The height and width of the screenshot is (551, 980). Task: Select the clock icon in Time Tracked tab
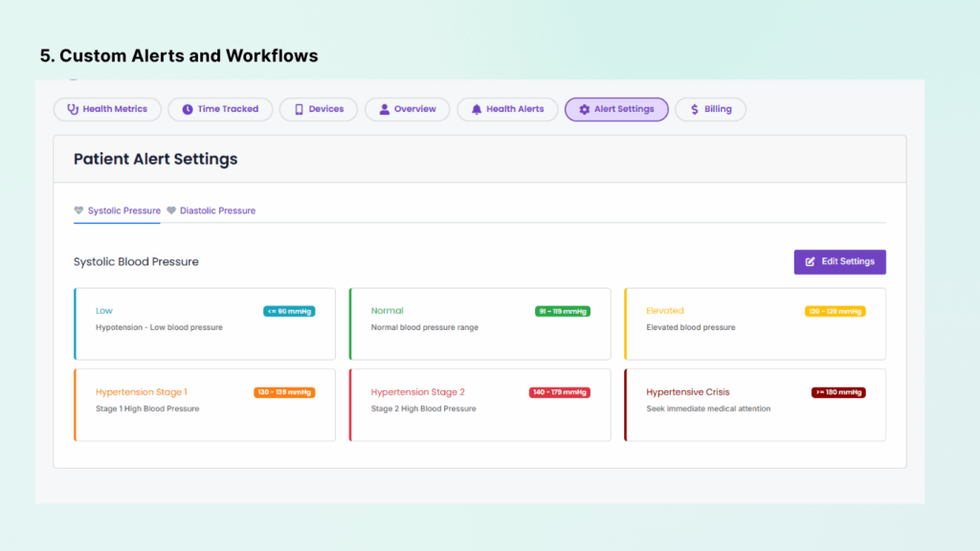[187, 108]
